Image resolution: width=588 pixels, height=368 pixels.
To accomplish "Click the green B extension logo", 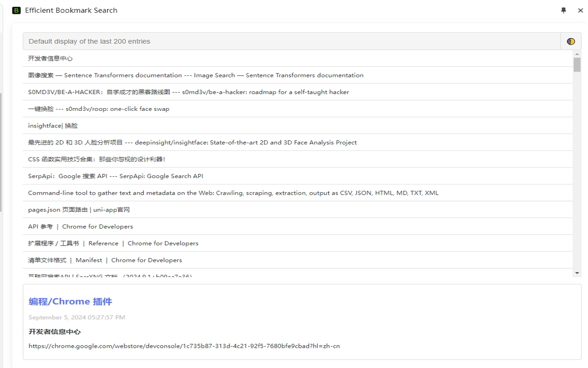I will (17, 10).
